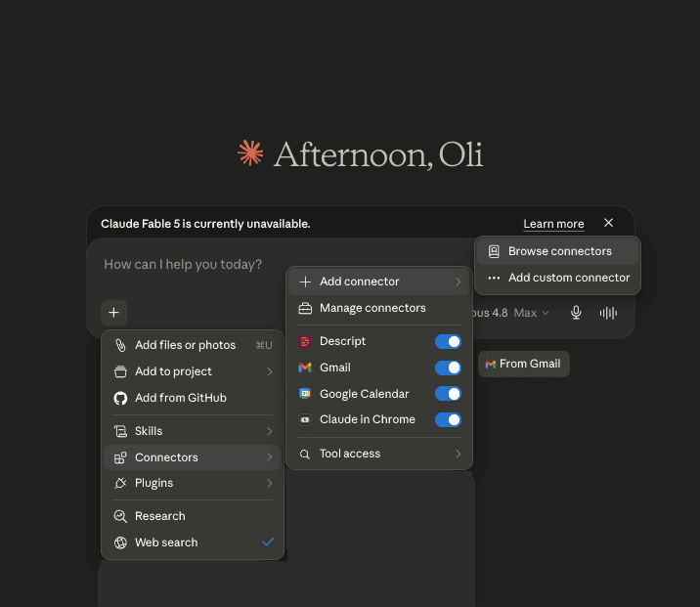Click the Research magnifier icon
This screenshot has width=700, height=607.
click(x=120, y=516)
